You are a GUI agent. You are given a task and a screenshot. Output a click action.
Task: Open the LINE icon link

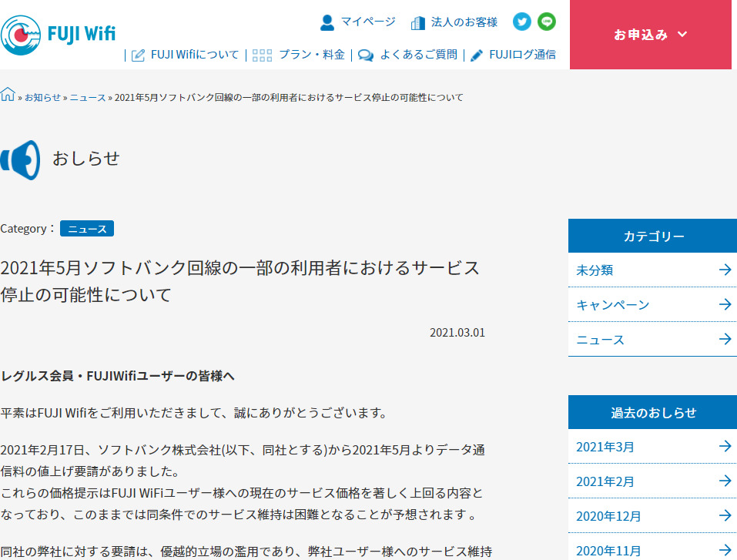(x=546, y=22)
